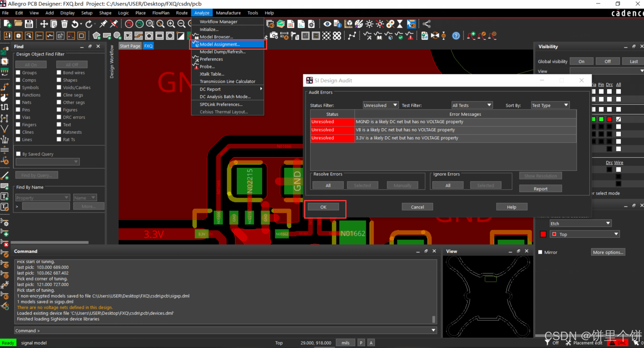This screenshot has width=644, height=348.
Task: Click the eye visibility icon in toolbar
Action: coord(327,24)
